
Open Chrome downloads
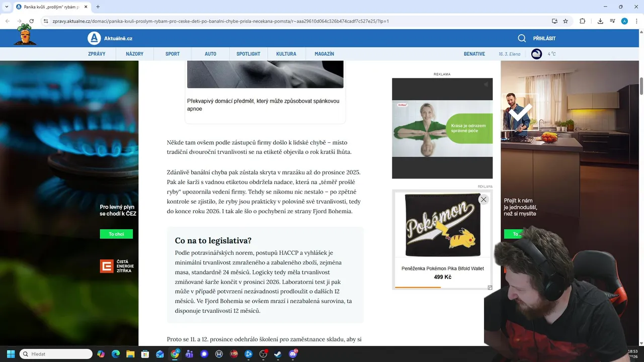click(600, 21)
